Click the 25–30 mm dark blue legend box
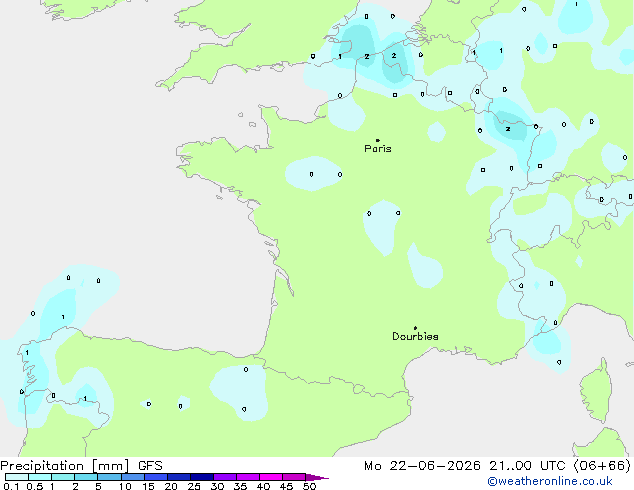The image size is (634, 490). pos(202,477)
